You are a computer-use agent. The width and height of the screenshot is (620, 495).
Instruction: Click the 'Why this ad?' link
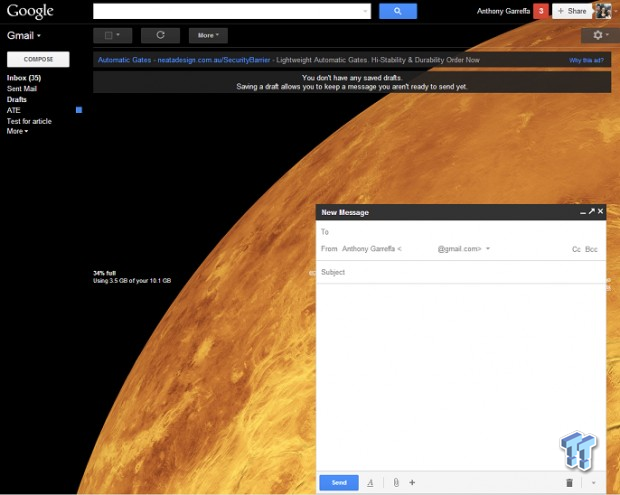click(x=586, y=60)
